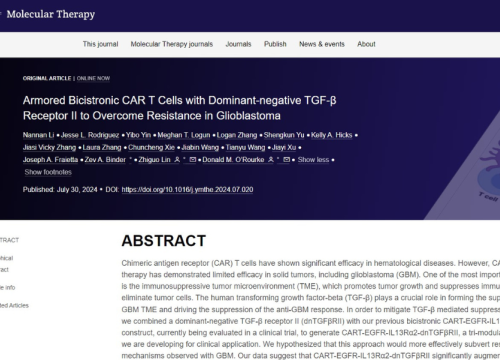Click the ORIGINAL ARTICLE label
The image size is (500, 360).
pyautogui.click(x=47, y=78)
